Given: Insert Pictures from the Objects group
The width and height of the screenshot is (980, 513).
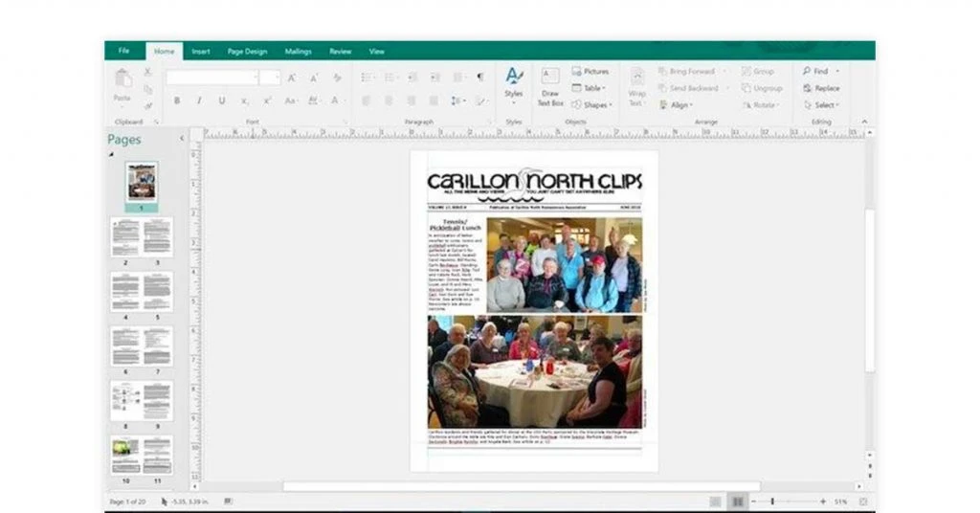Looking at the screenshot, I should coord(590,71).
